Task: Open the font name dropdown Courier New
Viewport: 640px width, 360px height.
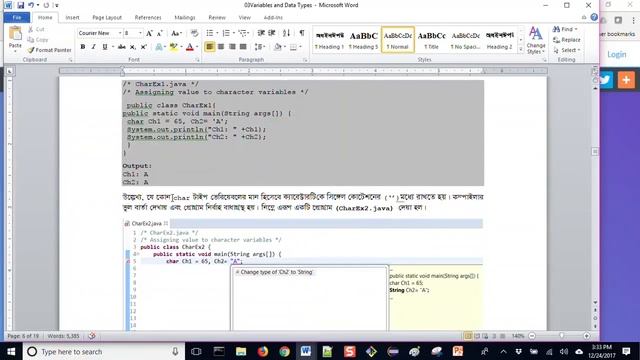Action: (x=120, y=33)
